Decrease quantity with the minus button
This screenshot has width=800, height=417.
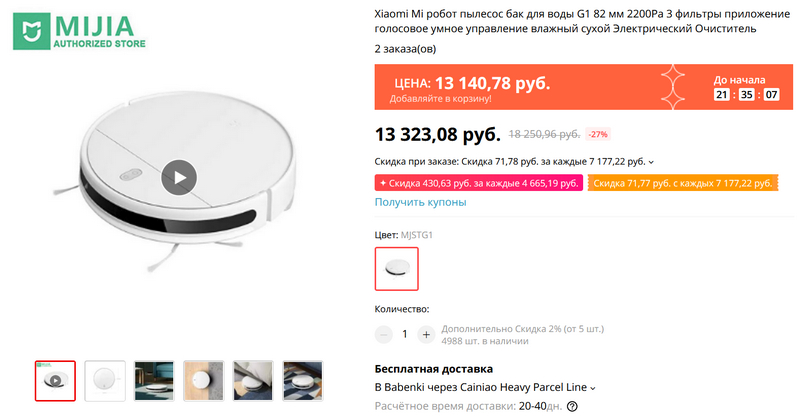pos(384,335)
